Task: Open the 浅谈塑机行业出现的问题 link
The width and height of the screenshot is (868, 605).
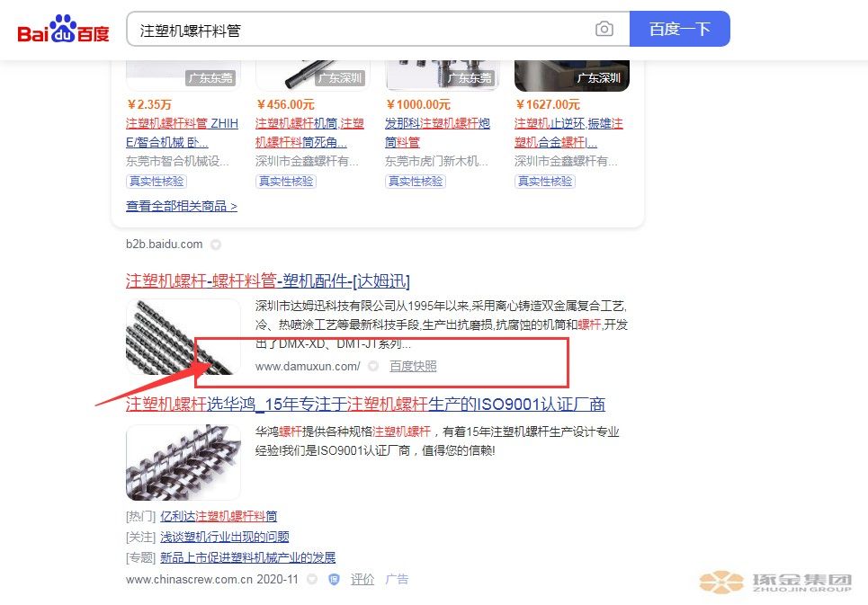Action: [x=225, y=537]
